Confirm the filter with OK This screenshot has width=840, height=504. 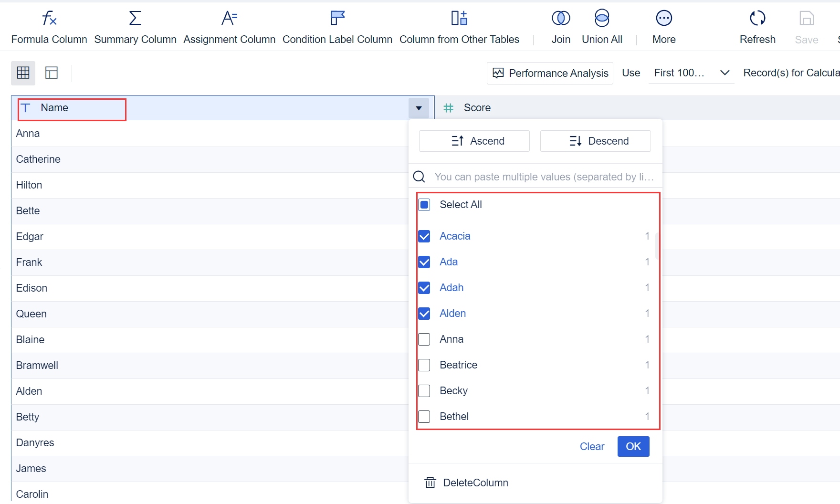coord(633,446)
